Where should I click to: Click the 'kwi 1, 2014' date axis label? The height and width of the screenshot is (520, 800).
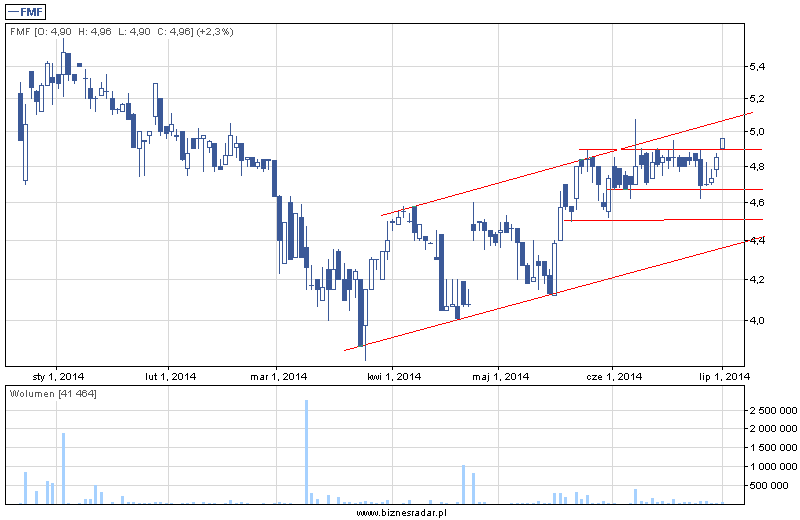click(x=394, y=377)
